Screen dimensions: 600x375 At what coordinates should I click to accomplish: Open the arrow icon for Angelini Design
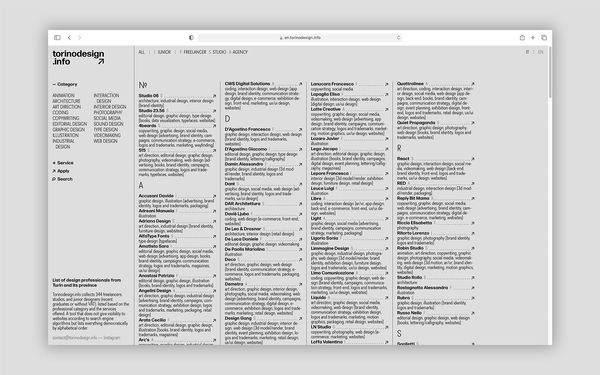coord(214,291)
